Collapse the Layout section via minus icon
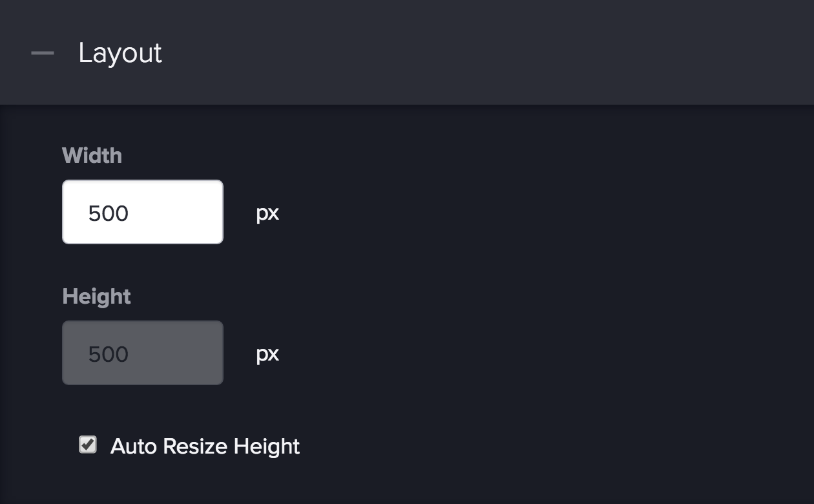814x504 pixels. click(43, 53)
